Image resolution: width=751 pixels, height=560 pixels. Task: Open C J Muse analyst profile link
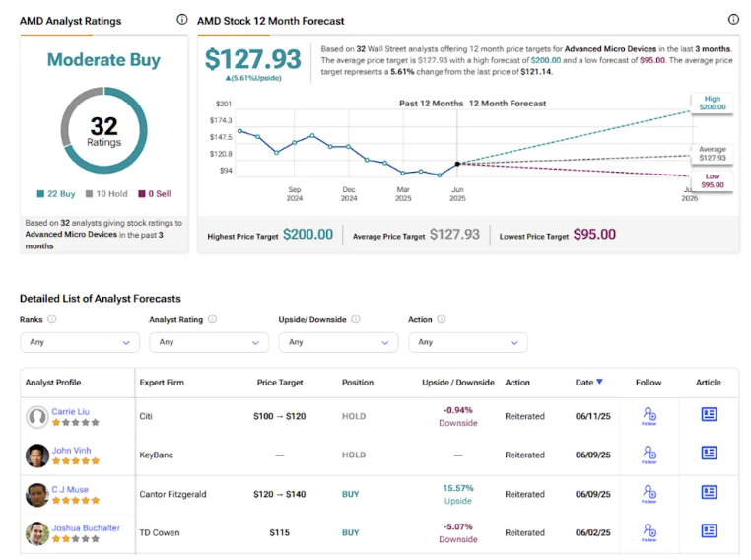tap(70, 490)
